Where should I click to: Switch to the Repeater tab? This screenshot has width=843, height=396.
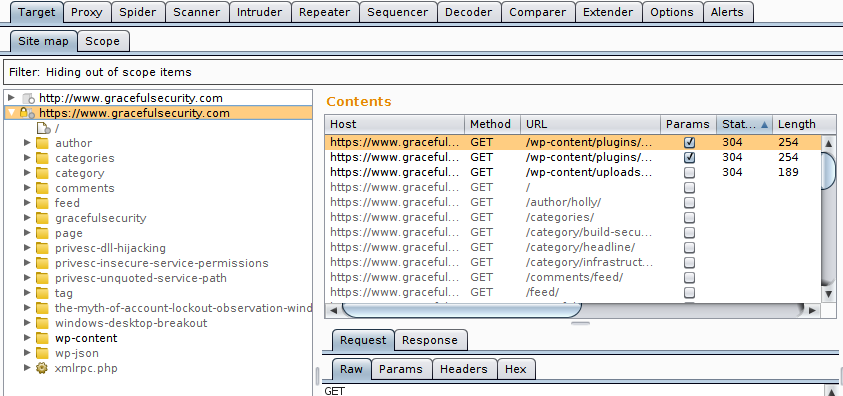pyautogui.click(x=325, y=12)
